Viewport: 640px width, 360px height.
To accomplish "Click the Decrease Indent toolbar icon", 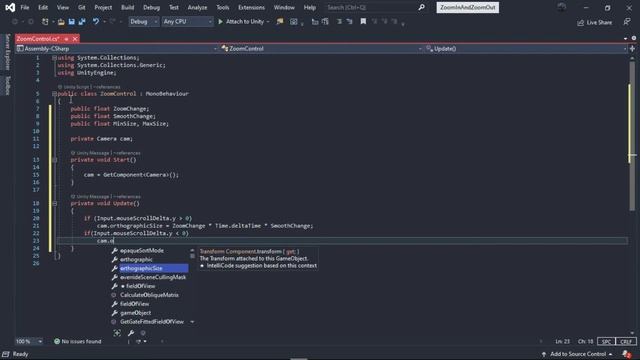I will point(339,22).
